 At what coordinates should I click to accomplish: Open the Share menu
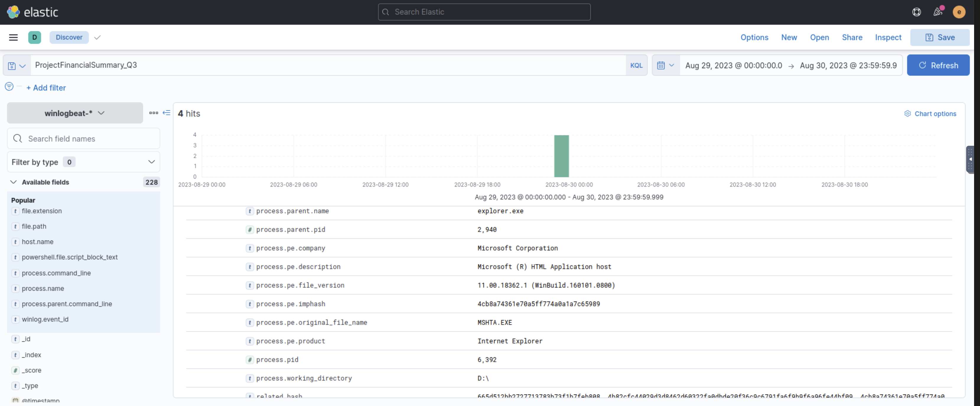pos(852,37)
